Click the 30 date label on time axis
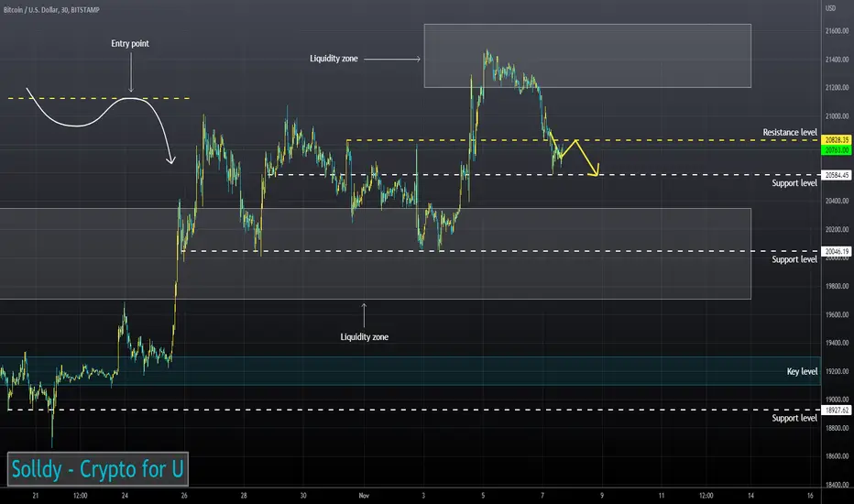Image resolution: width=854 pixels, height=504 pixels. (x=302, y=495)
